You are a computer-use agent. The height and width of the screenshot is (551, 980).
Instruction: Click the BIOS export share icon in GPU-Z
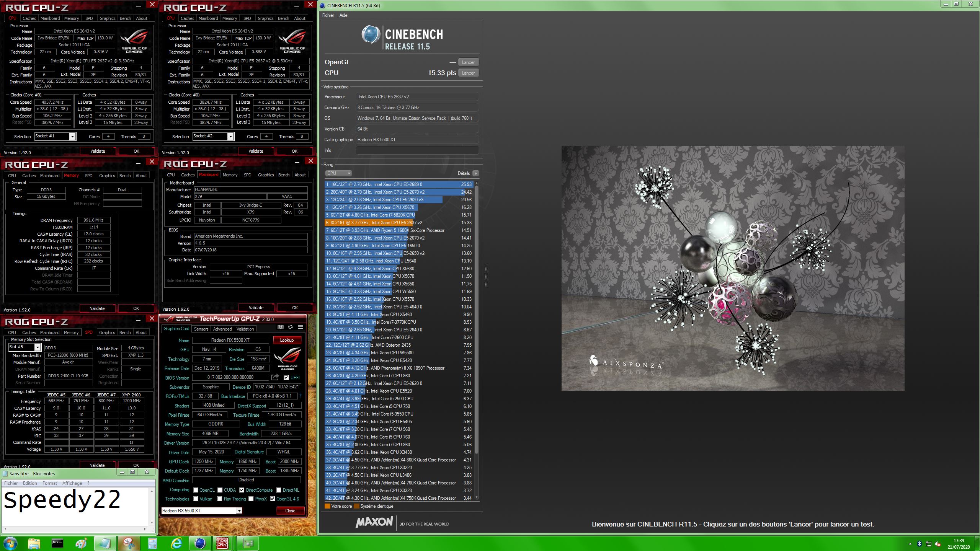coord(275,377)
